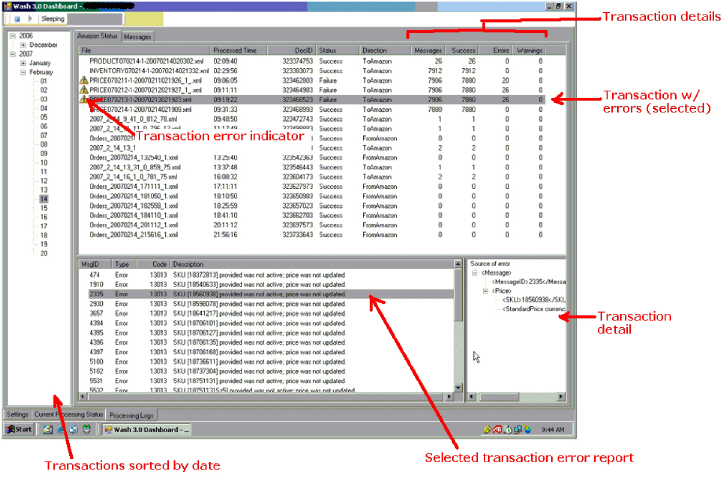723x479 pixels.
Task: Select error message row with MsgID 1910
Action: (x=267, y=284)
